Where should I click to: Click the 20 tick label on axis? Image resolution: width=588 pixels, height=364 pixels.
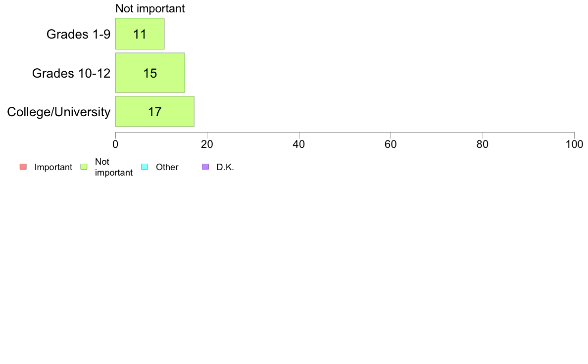tap(207, 144)
